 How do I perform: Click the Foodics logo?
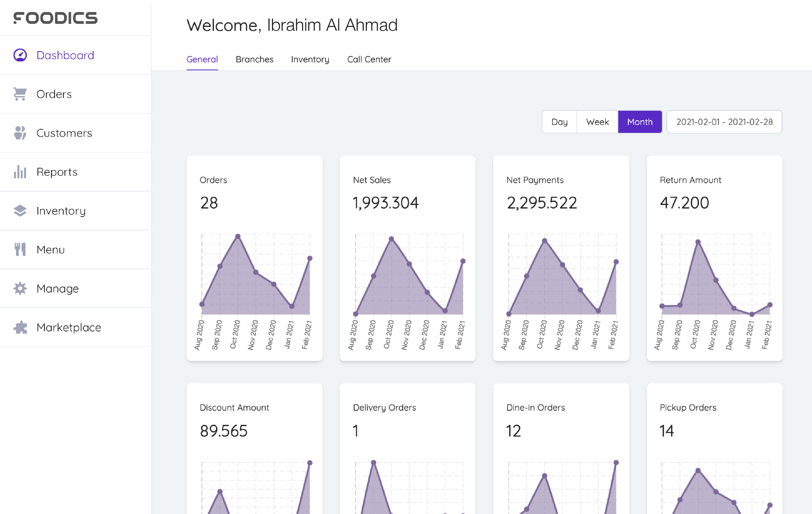point(56,18)
